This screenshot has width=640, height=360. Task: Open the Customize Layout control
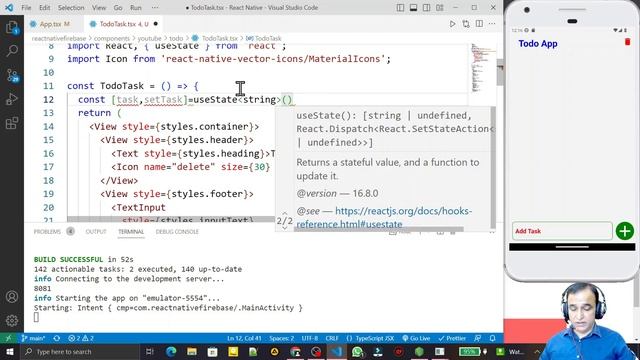point(440,8)
